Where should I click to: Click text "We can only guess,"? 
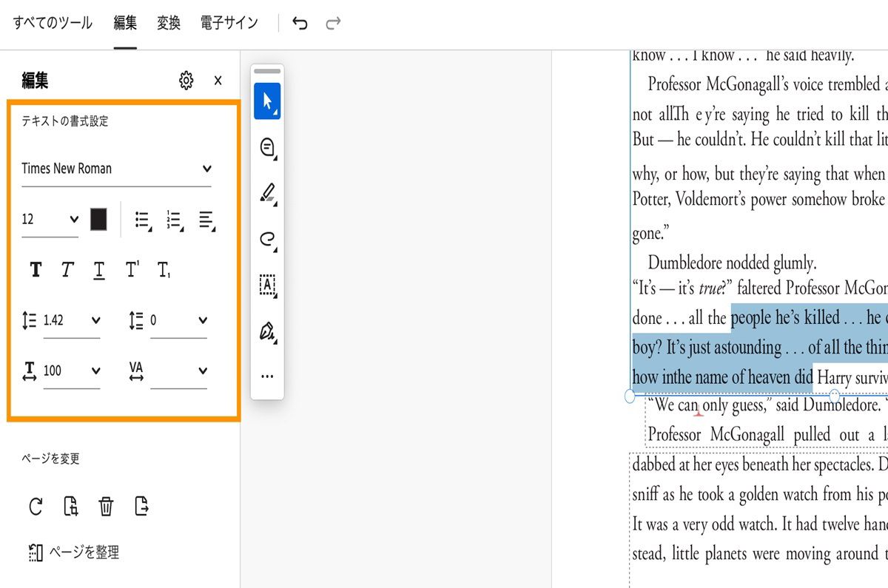click(x=710, y=405)
